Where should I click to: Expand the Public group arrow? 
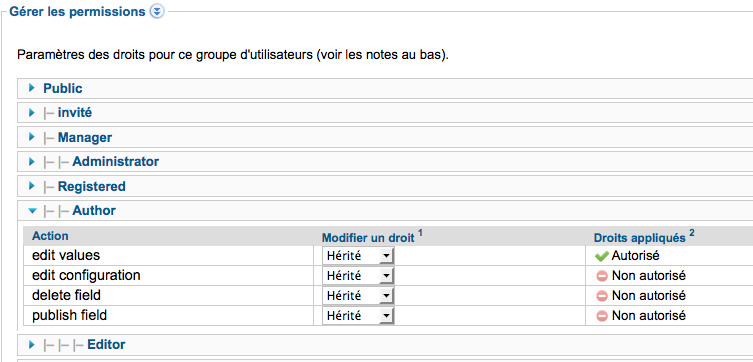pyautogui.click(x=32, y=88)
